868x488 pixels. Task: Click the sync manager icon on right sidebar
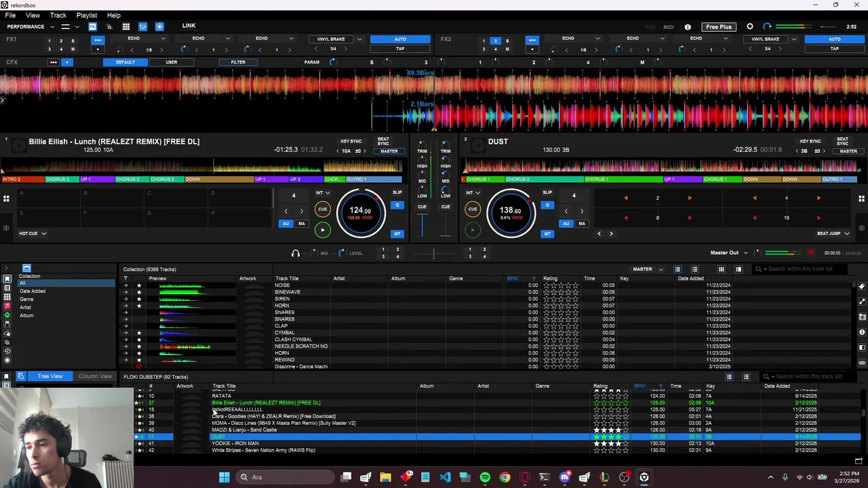(x=862, y=363)
